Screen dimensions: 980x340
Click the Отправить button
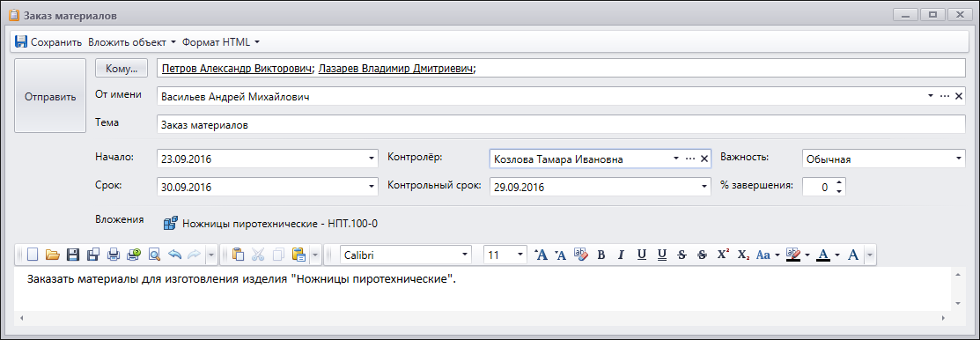pyautogui.click(x=50, y=96)
